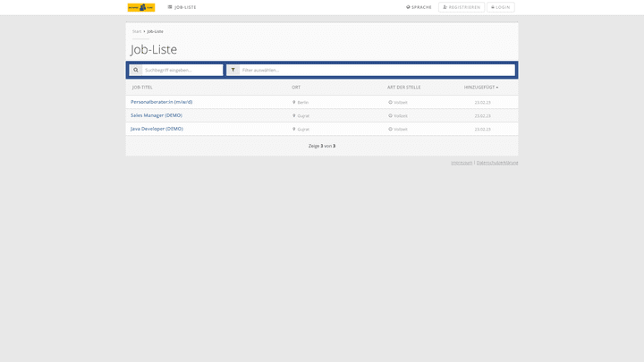Screen dimensions: 644x362
Task: Open the Java Developer (DEMO) job
Action: [x=157, y=129]
